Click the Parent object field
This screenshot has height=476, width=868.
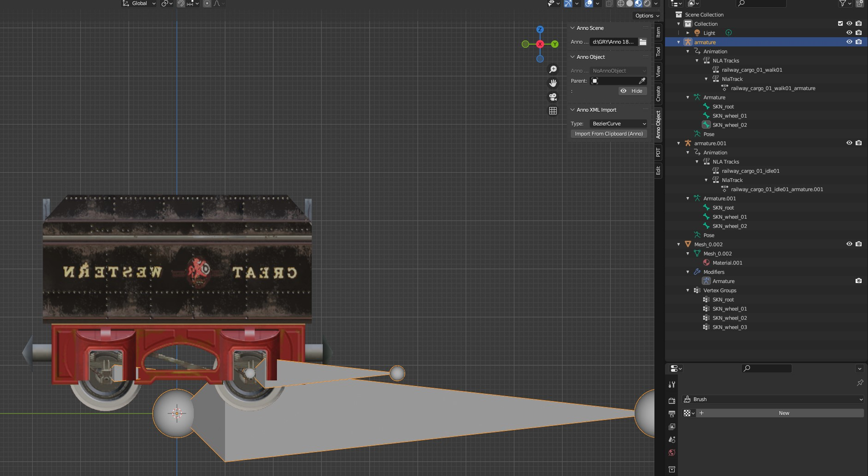(614, 81)
